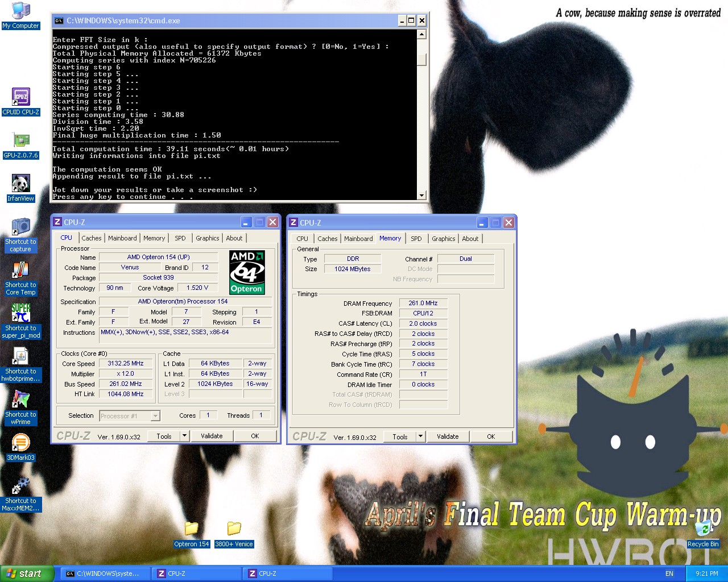Click the Multiplier value x 12.0
This screenshot has height=582, width=728.
coord(126,374)
